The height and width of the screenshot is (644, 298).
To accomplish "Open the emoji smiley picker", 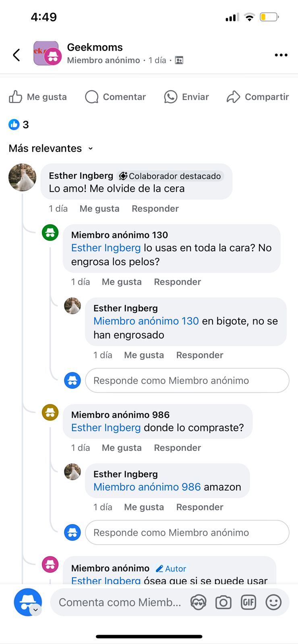I will coord(273,603).
